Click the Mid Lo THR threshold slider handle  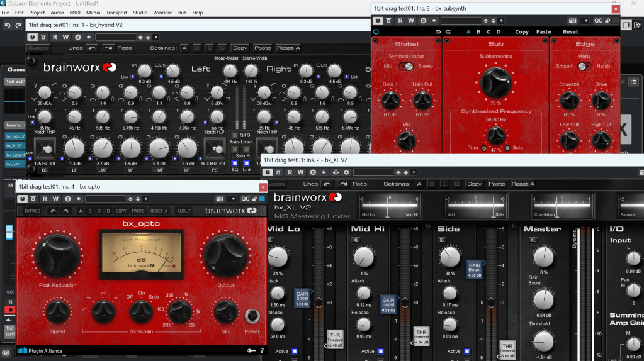click(334, 338)
